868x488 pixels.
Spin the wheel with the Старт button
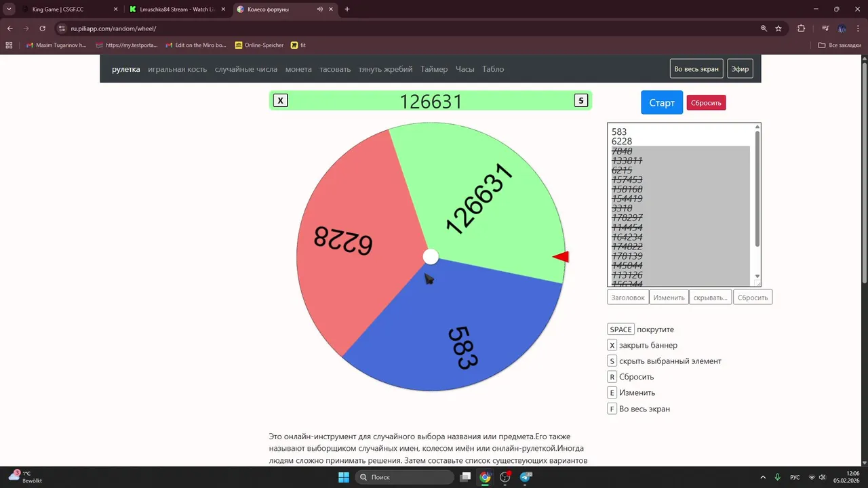click(x=662, y=102)
